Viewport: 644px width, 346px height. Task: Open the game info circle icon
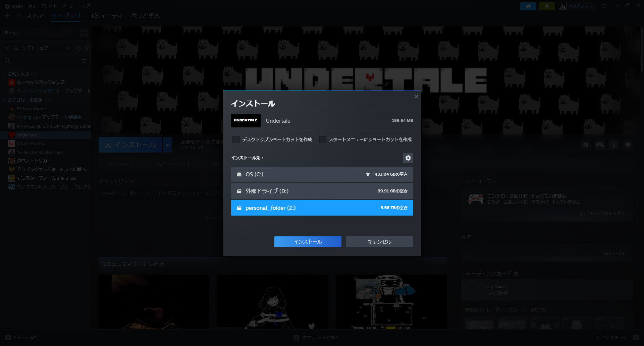pyautogui.click(x=613, y=145)
